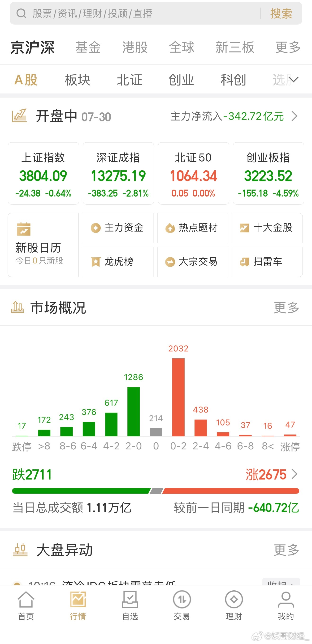312x644 pixels.
Task: Tap the 跌停 limit-down bar labeled 17
Action: tap(22, 436)
